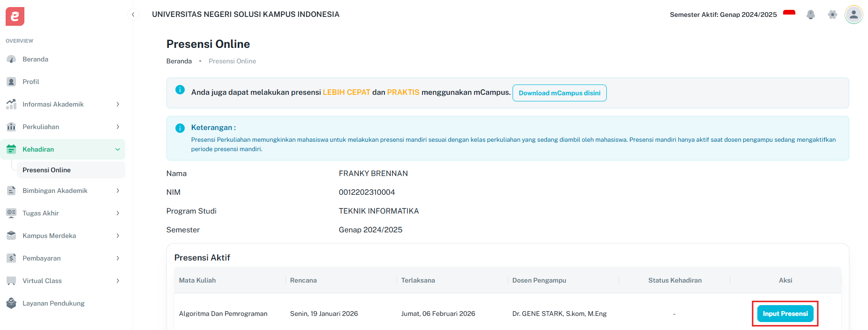Click student name FRANKY BRENNAN
The width and height of the screenshot is (868, 330).
373,173
